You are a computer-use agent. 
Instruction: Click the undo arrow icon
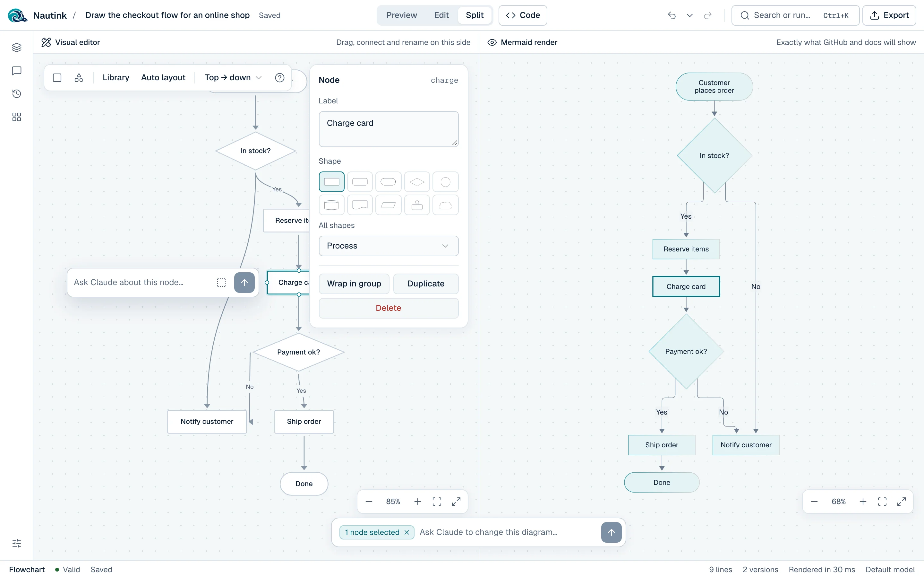click(672, 15)
